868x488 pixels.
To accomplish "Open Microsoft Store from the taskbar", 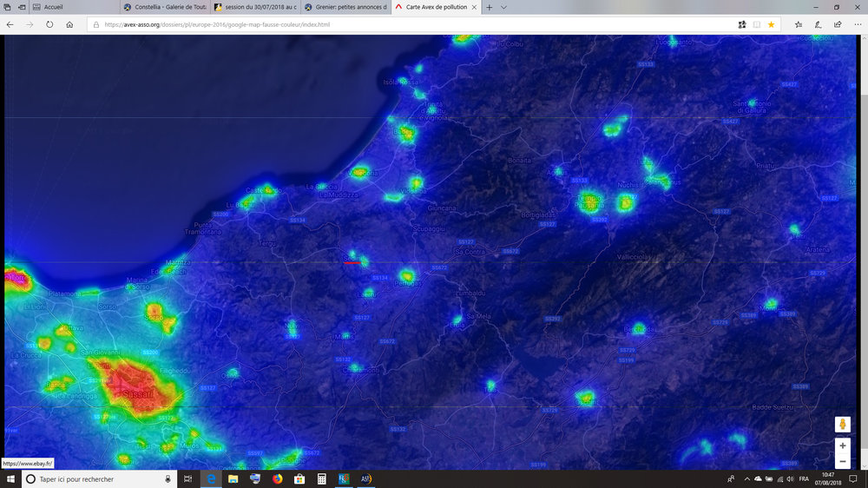I will tap(299, 479).
